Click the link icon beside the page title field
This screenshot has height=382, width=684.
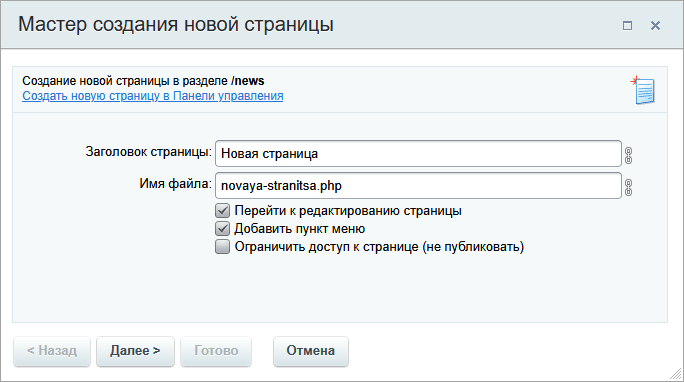pyautogui.click(x=628, y=155)
